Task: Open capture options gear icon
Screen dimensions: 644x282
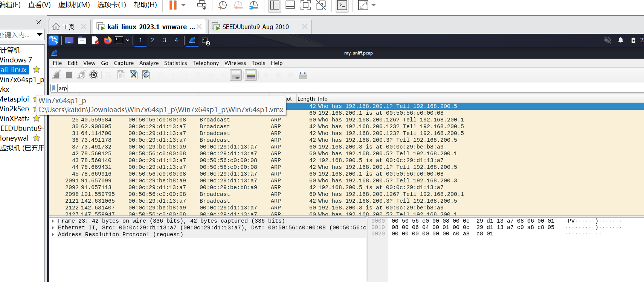Action: coord(94,75)
